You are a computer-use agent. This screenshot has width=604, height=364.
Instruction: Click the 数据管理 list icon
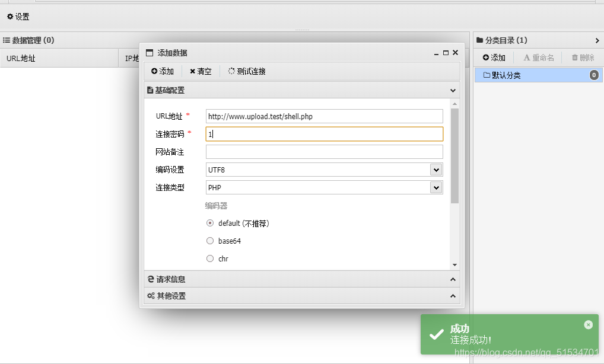pyautogui.click(x=6, y=40)
